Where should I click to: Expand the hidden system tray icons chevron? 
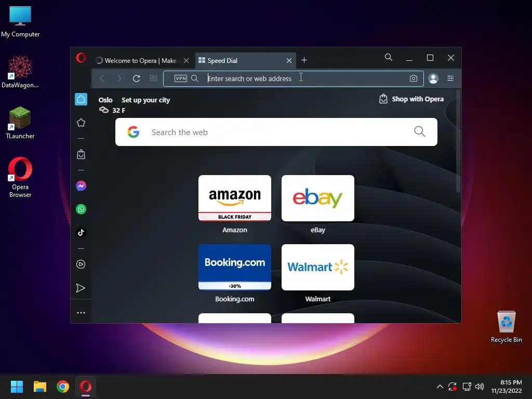pos(440,387)
